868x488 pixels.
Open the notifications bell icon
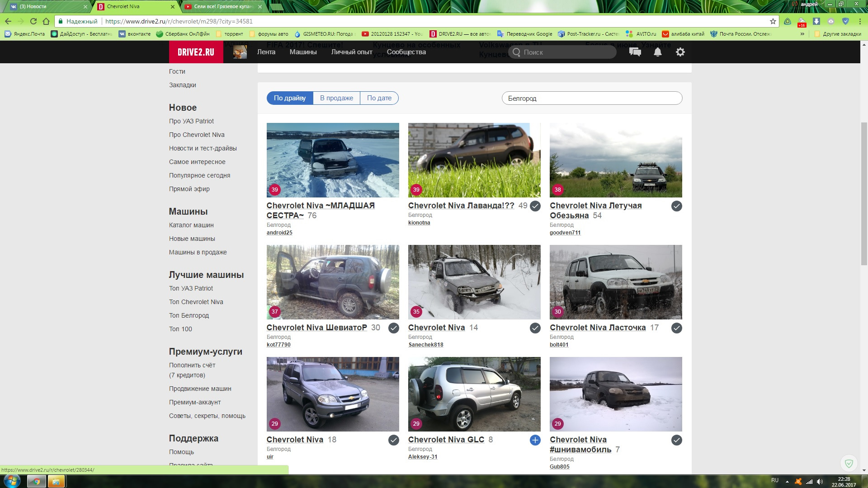click(x=658, y=52)
